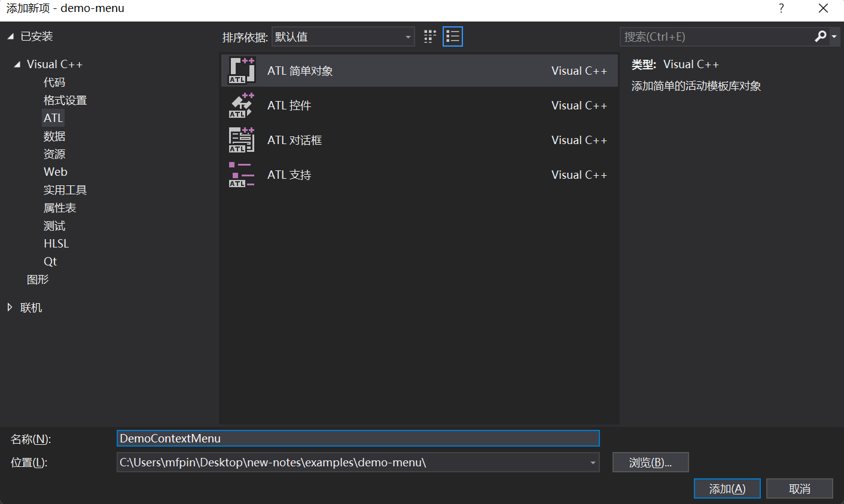This screenshot has height=504, width=844.
Task: Open the 位置 path dropdown arrow
Action: pos(592,463)
